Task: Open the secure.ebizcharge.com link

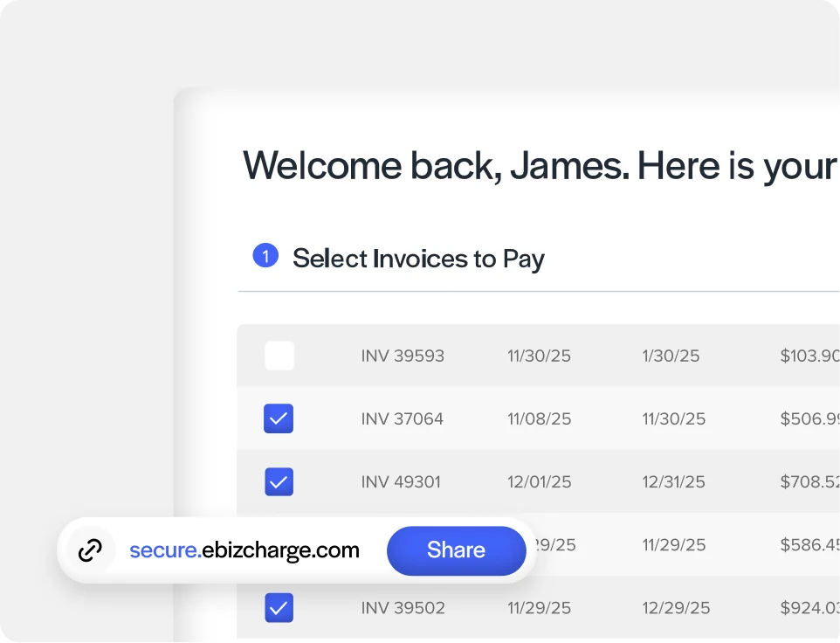Action: 244,550
